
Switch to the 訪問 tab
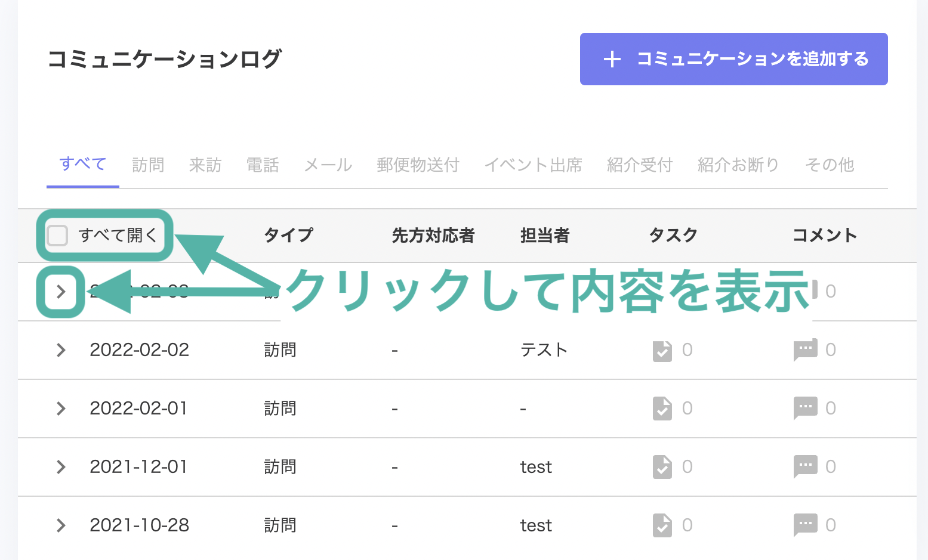[x=148, y=165]
